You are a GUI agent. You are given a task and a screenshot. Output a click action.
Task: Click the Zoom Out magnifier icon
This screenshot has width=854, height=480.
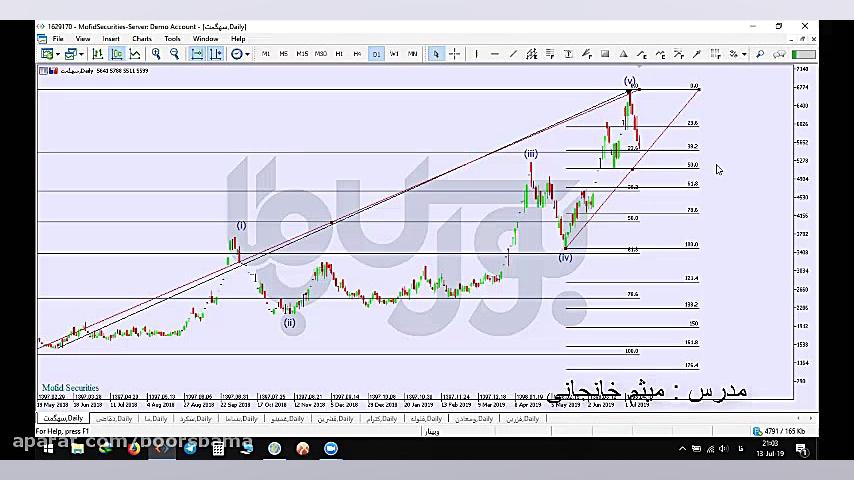tap(174, 54)
